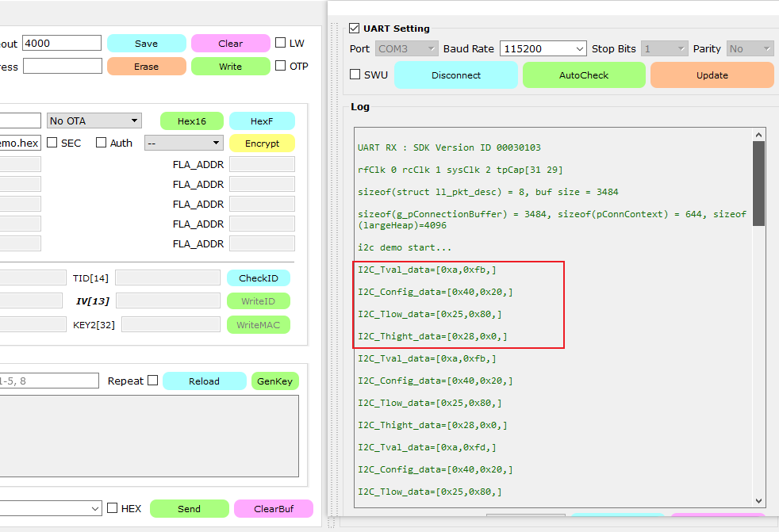
Task: Click the orange Update button
Action: [712, 75]
